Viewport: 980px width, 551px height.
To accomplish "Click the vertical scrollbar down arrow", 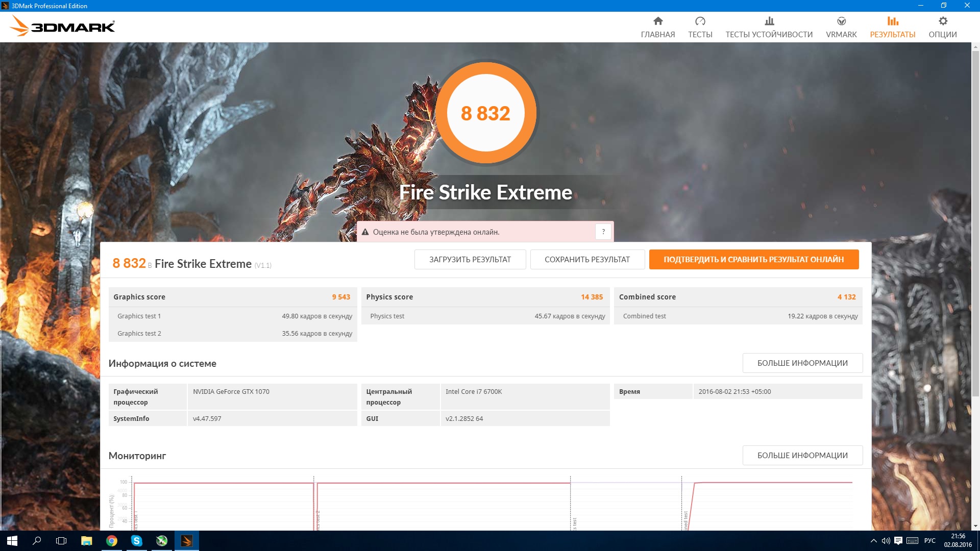I will pos(975,526).
